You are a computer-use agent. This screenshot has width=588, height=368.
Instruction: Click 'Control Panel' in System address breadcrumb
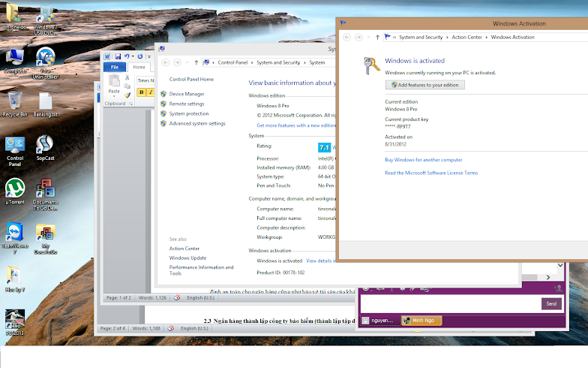tap(232, 63)
